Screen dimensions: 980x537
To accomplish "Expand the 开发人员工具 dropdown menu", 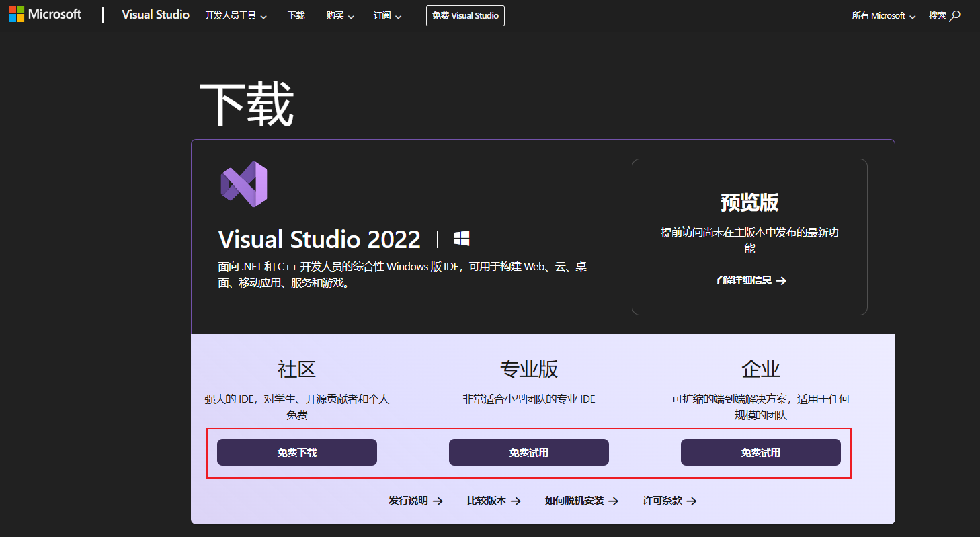I will [235, 15].
